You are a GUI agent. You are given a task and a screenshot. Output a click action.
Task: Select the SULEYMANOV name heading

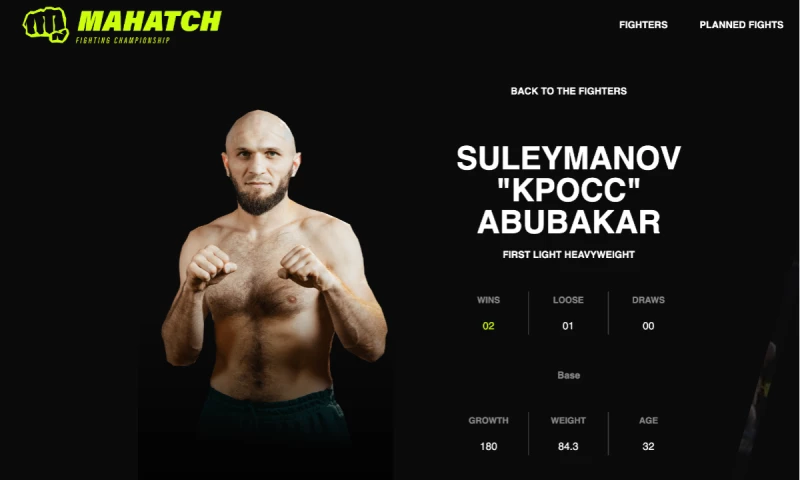(568, 158)
